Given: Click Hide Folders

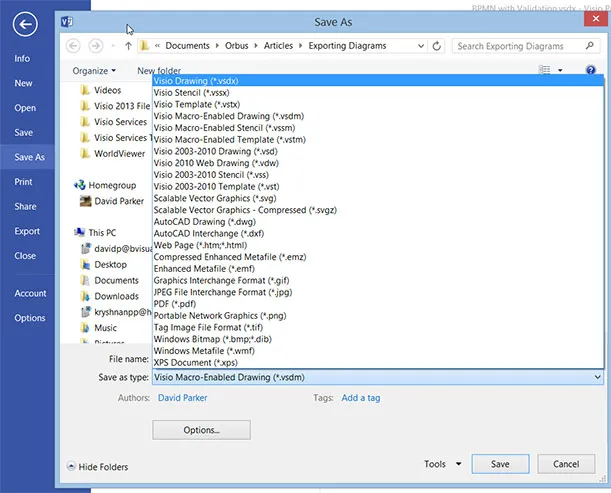Looking at the screenshot, I should pyautogui.click(x=103, y=466).
